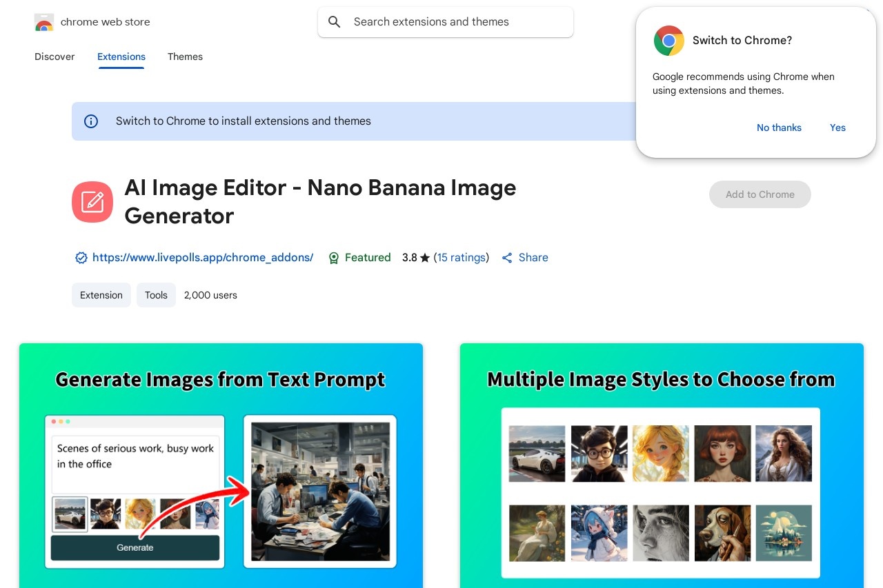
Task: Open the livepolls.app publisher link
Action: pyautogui.click(x=203, y=258)
